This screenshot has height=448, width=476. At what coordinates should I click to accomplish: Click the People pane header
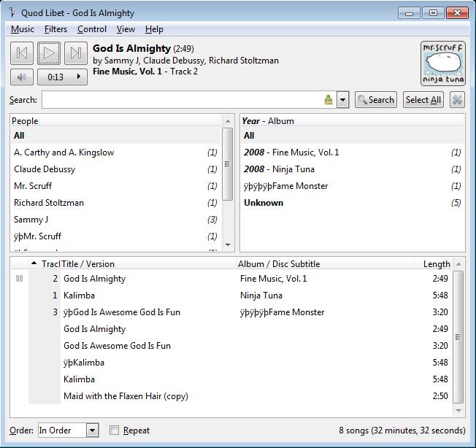pyautogui.click(x=115, y=120)
